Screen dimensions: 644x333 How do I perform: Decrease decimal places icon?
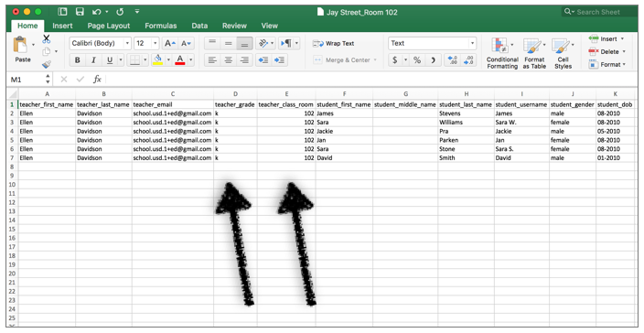point(468,60)
